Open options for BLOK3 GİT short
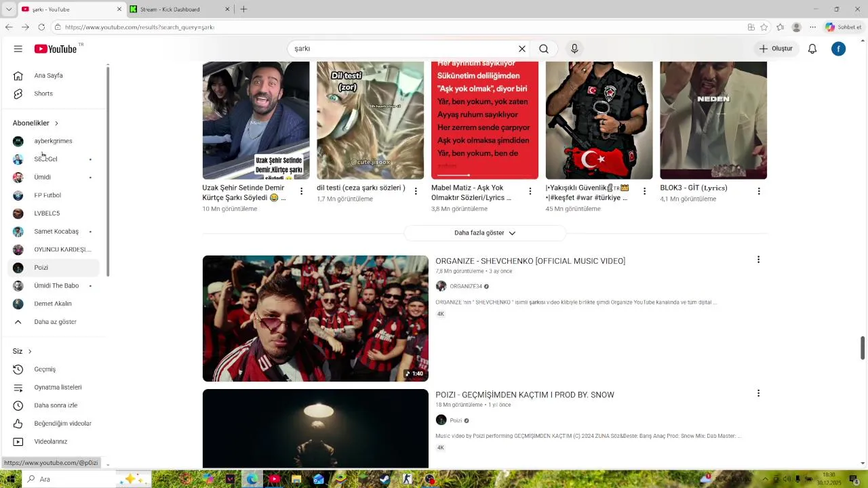 [x=759, y=191]
